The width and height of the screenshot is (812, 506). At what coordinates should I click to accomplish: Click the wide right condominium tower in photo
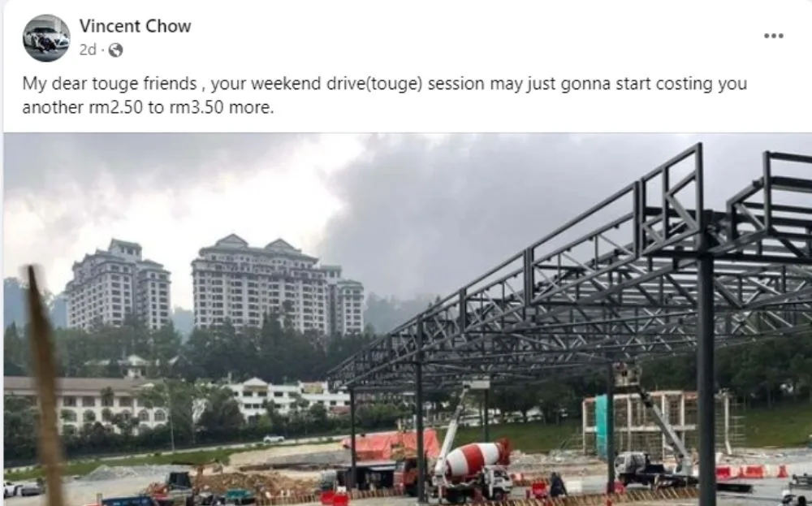pyautogui.click(x=277, y=283)
